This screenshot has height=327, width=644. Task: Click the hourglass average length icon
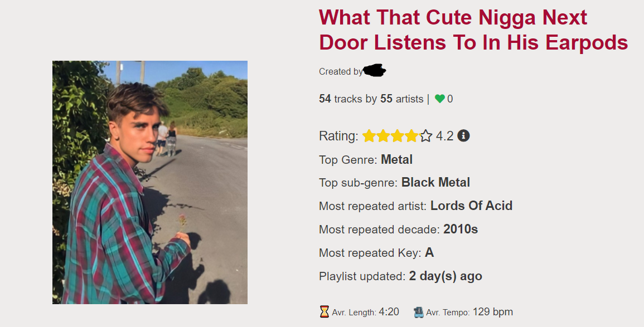point(324,312)
